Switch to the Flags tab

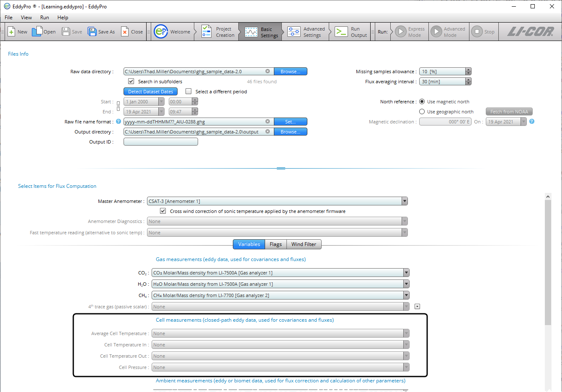(276, 244)
